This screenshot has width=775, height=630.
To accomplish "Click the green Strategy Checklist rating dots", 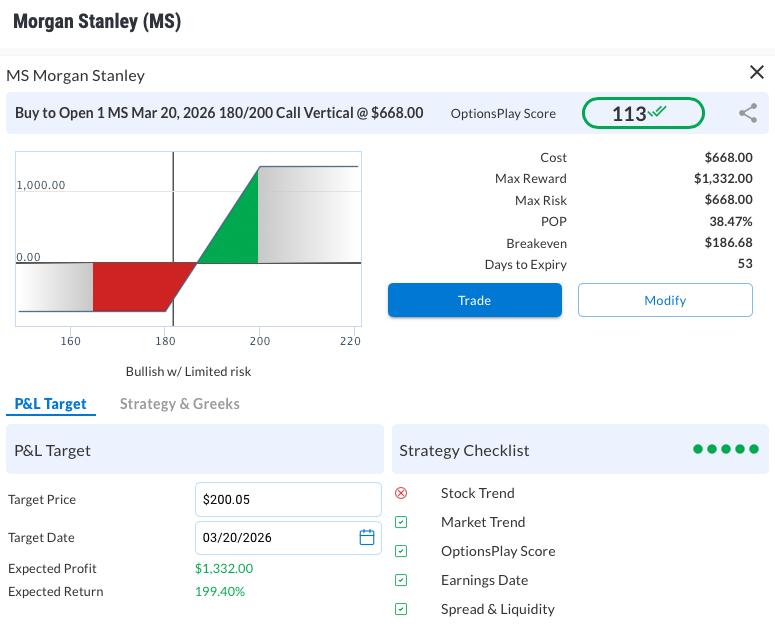I will (726, 449).
